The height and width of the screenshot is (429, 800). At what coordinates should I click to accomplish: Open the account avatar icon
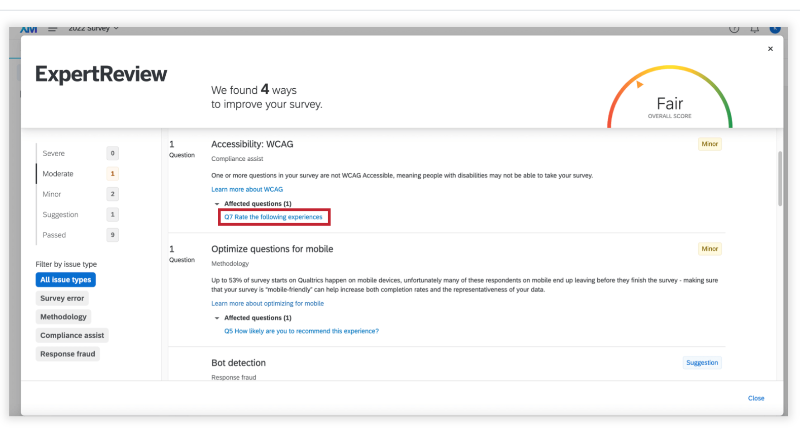[774, 29]
